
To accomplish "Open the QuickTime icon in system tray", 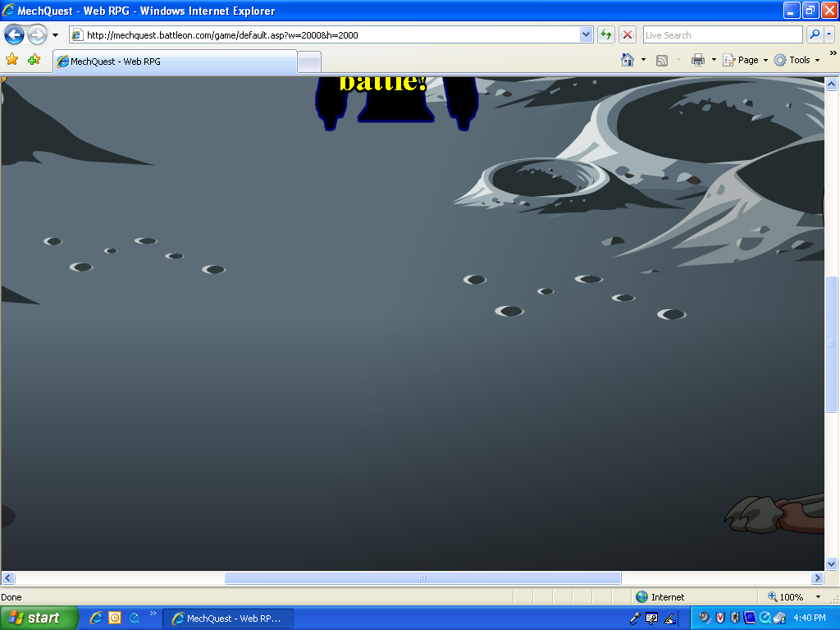I will pos(764,618).
